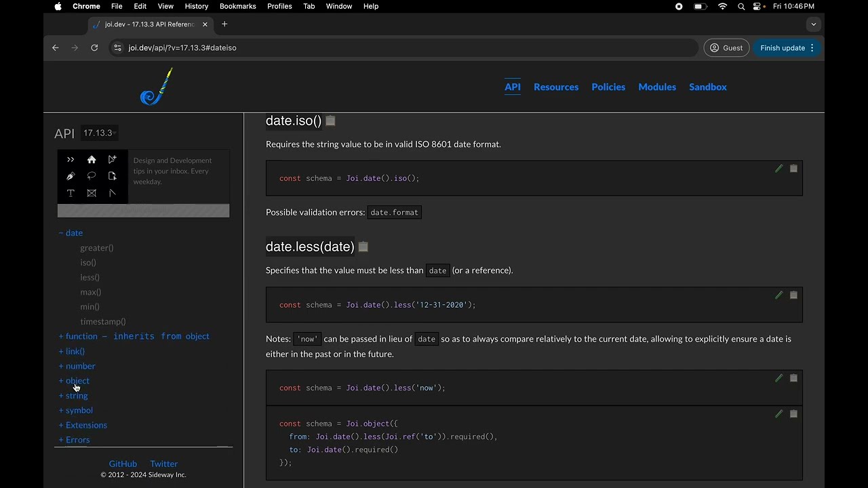Image resolution: width=868 pixels, height=488 pixels.
Task: Jump to max() in sidebar
Action: [x=91, y=292]
